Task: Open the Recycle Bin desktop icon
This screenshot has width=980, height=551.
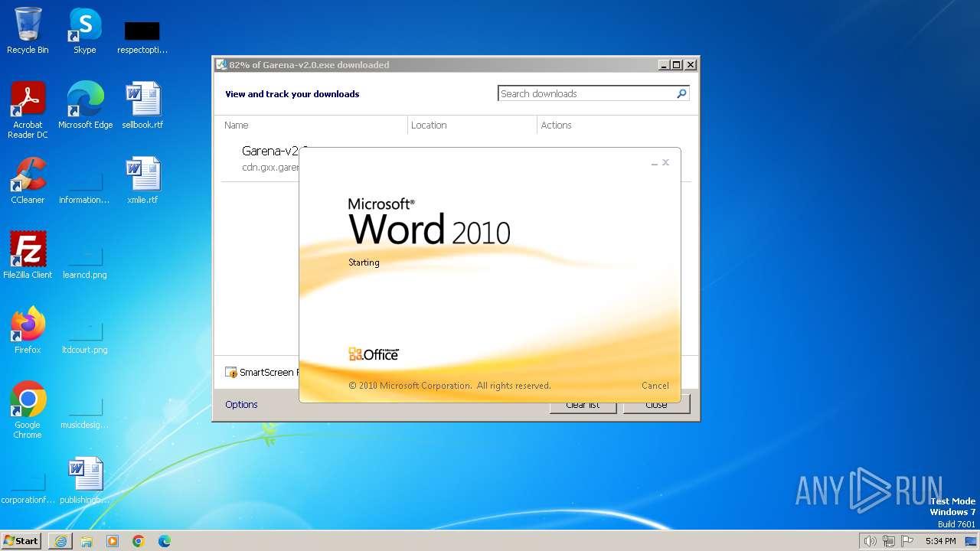Action: [x=28, y=31]
